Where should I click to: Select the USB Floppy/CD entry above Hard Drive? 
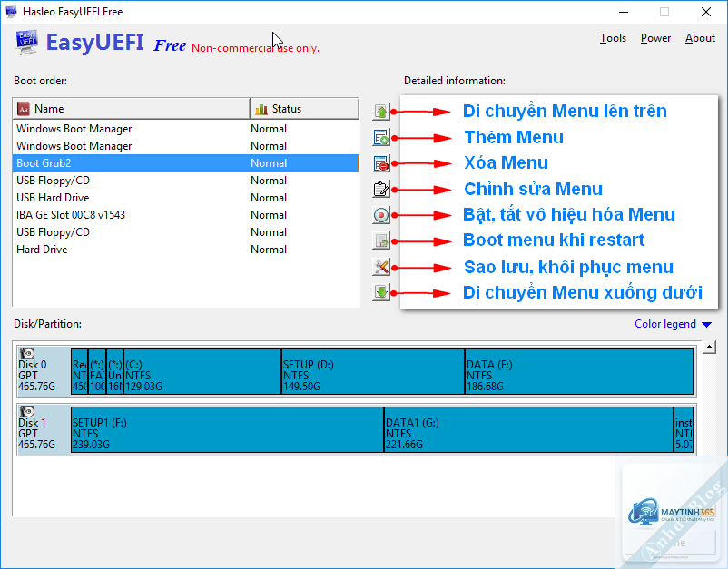pyautogui.click(x=186, y=231)
